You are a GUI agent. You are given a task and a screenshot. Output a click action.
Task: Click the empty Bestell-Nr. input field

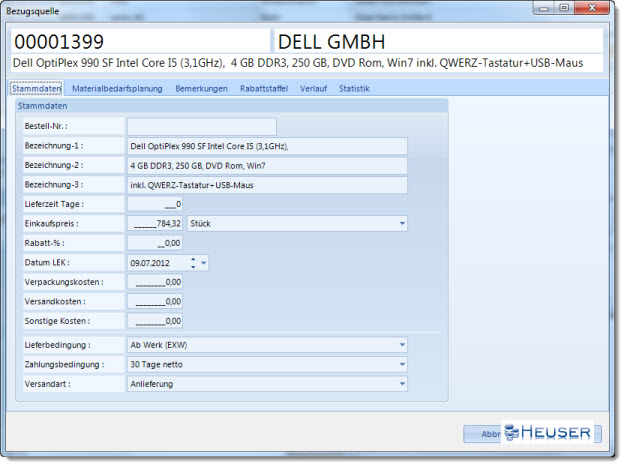click(202, 126)
